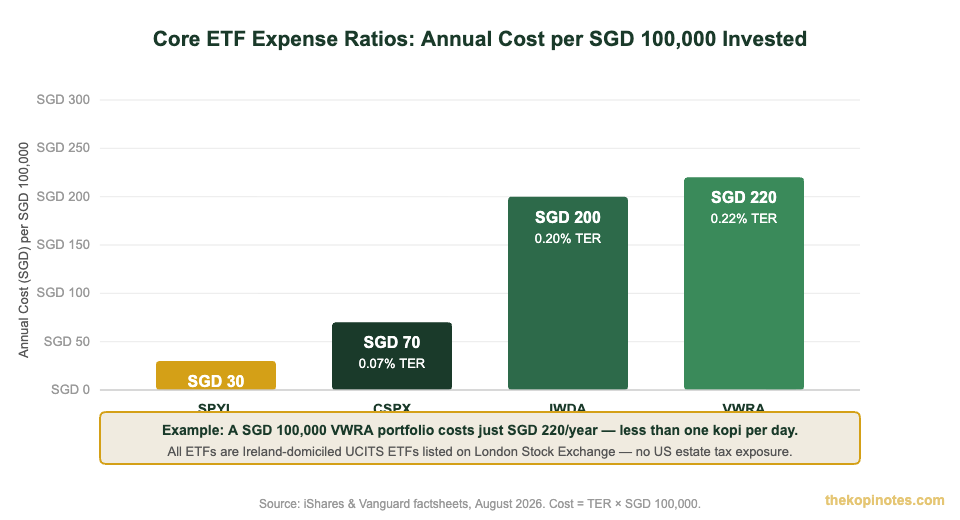This screenshot has height=520, width=960.
Task: Click the SGD 100 axis label
Action: click(x=63, y=293)
